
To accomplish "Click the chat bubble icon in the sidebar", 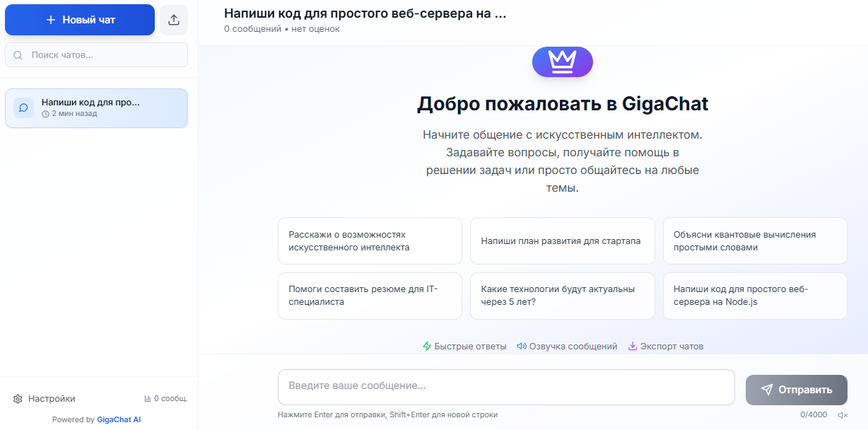I will coord(23,107).
